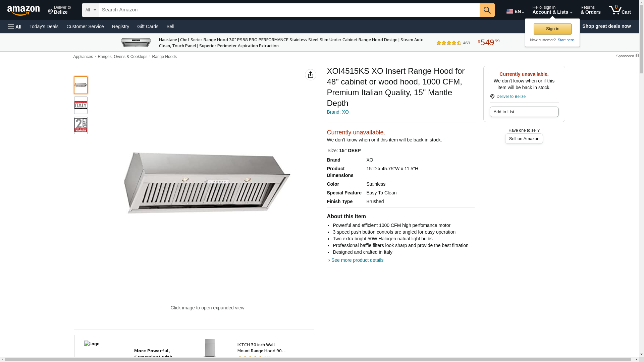This screenshot has height=362, width=644.
Task: Expand the Account & Lists menu
Action: tap(552, 10)
